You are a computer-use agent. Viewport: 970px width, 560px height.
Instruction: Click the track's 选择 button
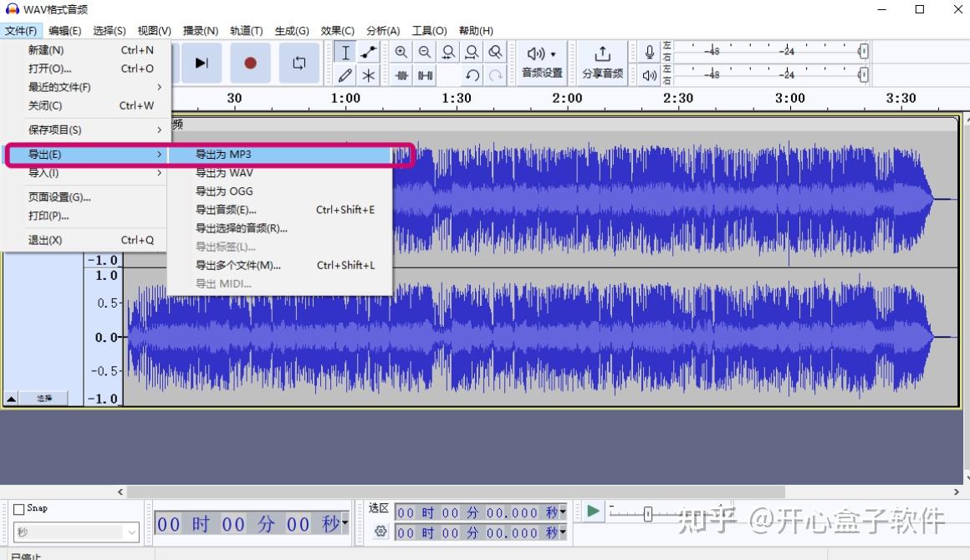click(44, 399)
